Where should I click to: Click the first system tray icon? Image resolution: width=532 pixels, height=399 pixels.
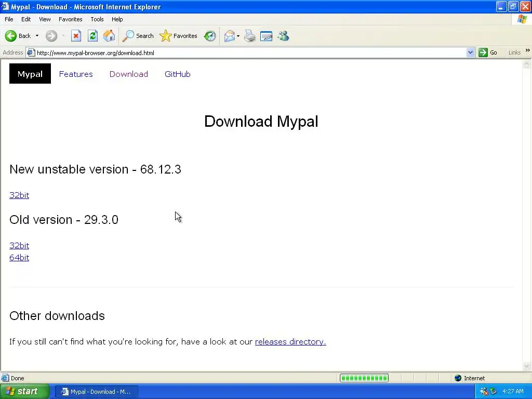(x=484, y=391)
